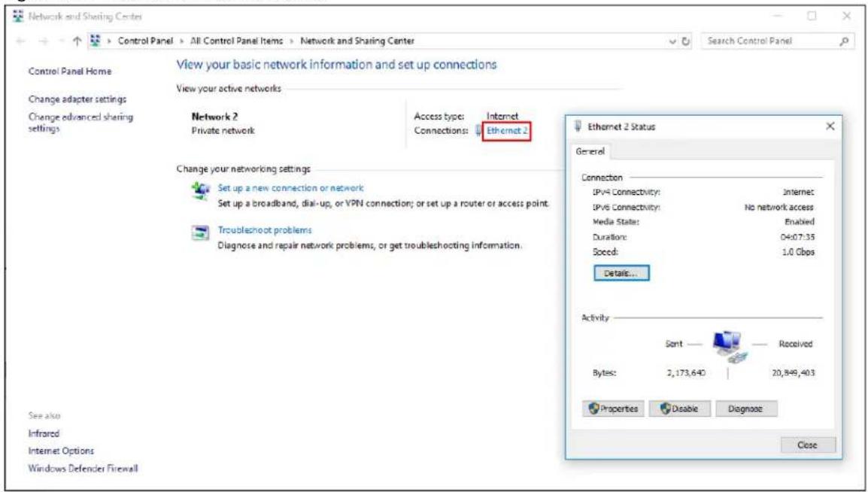Open Internet Options link
The width and height of the screenshot is (868, 492).
coord(61,451)
